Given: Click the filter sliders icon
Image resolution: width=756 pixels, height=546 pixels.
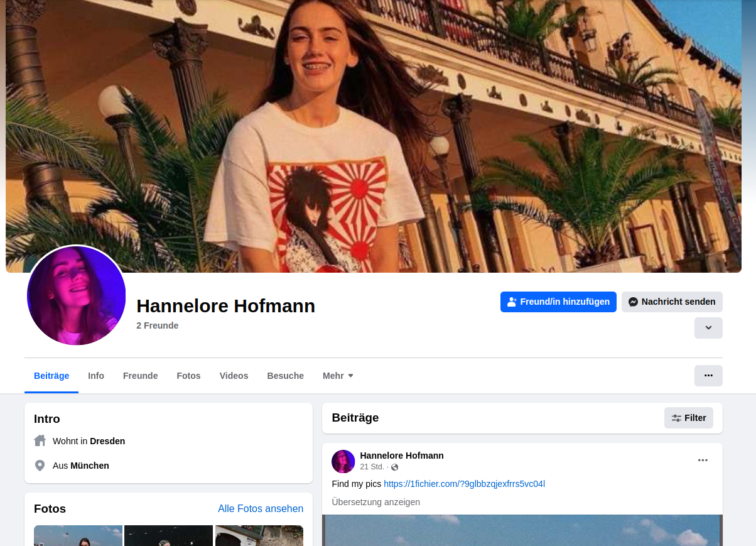Looking at the screenshot, I should [x=676, y=418].
